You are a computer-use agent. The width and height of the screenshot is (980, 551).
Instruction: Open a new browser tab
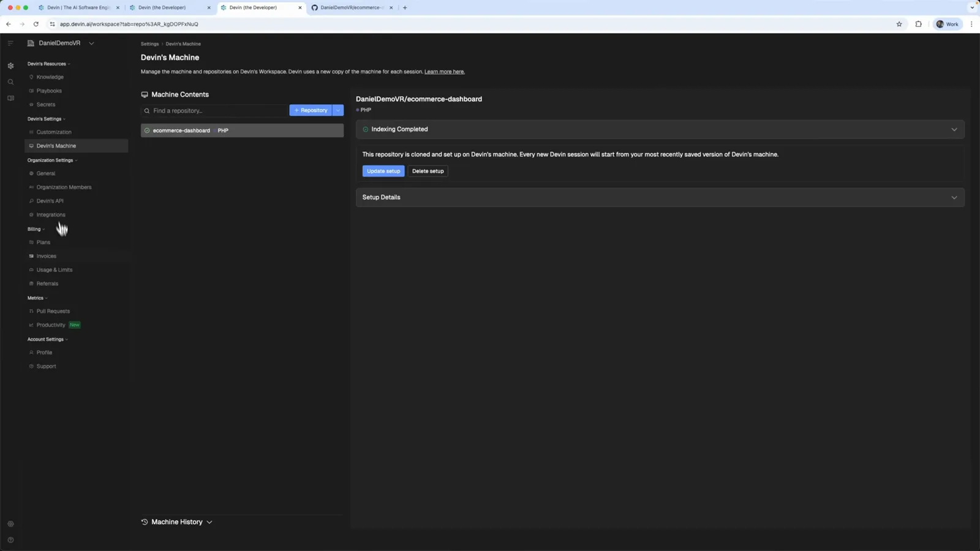pos(405,7)
